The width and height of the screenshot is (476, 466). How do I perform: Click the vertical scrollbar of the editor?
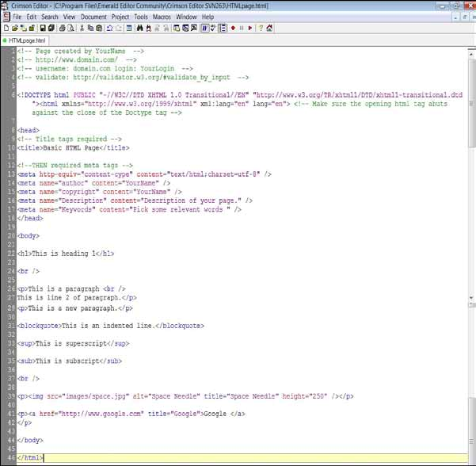(x=472, y=238)
